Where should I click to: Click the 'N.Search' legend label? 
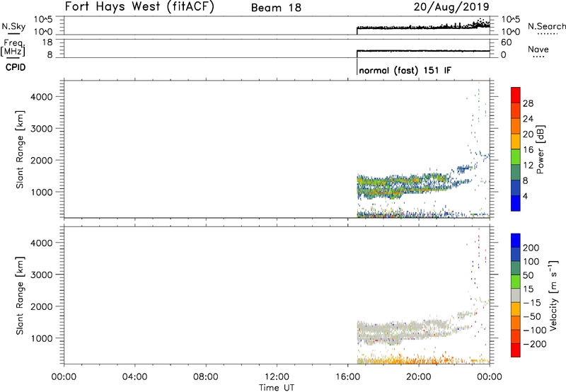546,26
